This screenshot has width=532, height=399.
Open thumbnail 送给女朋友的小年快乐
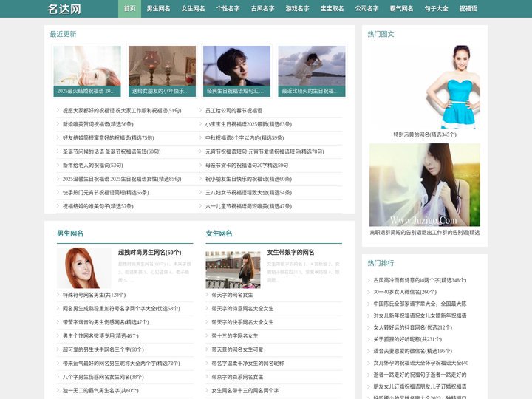click(x=162, y=71)
